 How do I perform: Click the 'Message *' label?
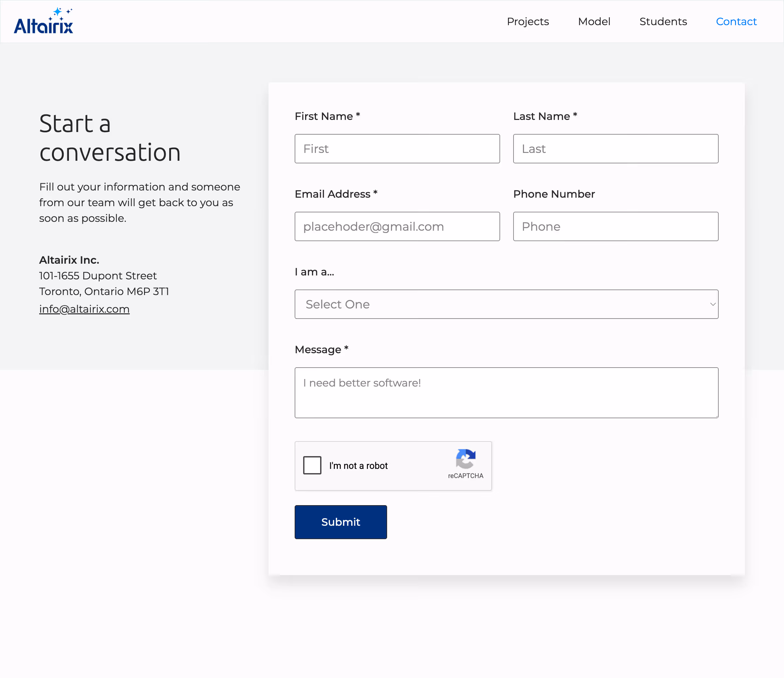tap(321, 349)
